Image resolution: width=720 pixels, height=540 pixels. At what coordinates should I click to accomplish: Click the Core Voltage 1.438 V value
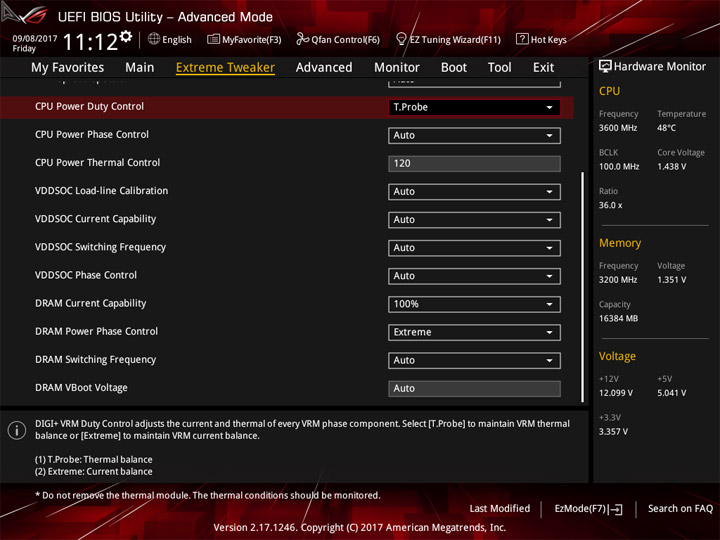(x=671, y=167)
